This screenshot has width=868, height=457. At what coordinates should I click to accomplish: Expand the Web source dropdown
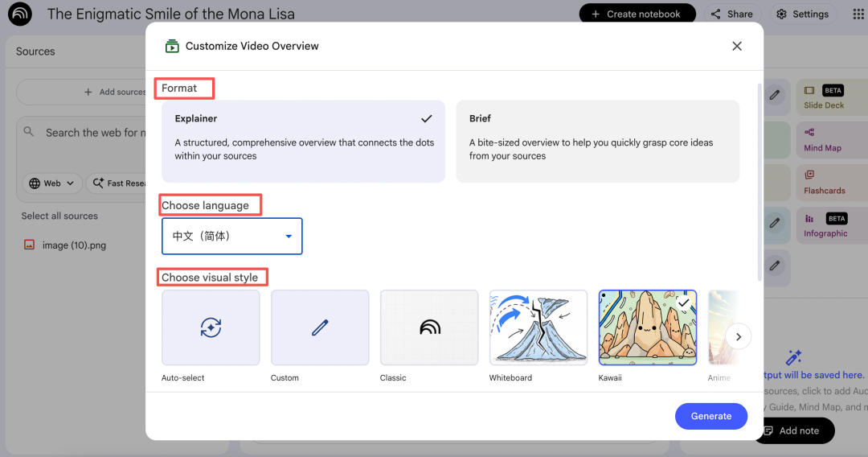(x=52, y=183)
